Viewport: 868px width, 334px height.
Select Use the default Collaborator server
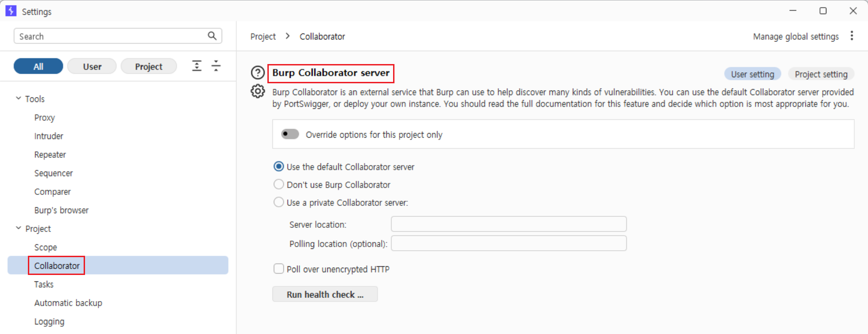coord(278,167)
